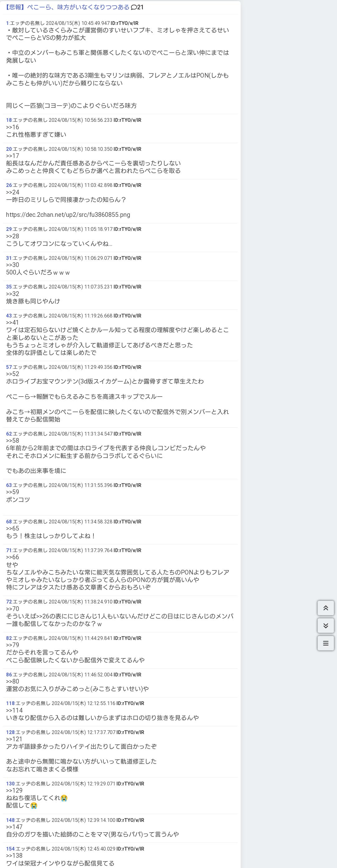Click post number 62 link

9,434
